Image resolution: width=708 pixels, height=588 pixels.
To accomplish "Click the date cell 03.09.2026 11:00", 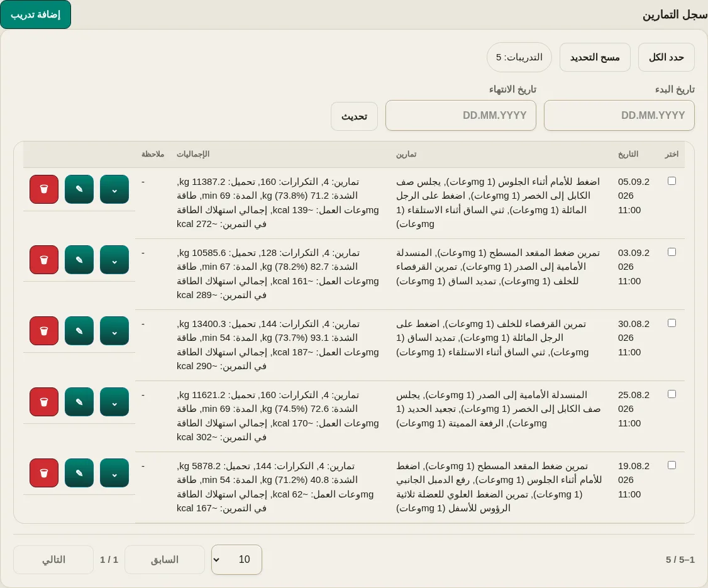I will click(x=634, y=267).
